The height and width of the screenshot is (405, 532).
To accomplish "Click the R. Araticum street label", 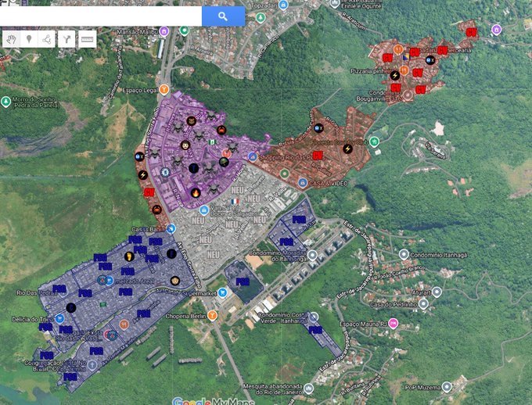I will coord(353,20).
